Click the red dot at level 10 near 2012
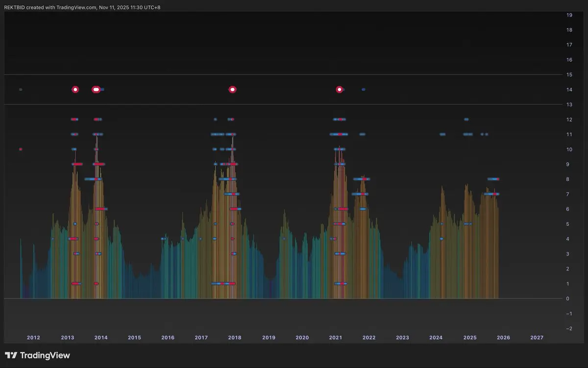 coord(20,149)
